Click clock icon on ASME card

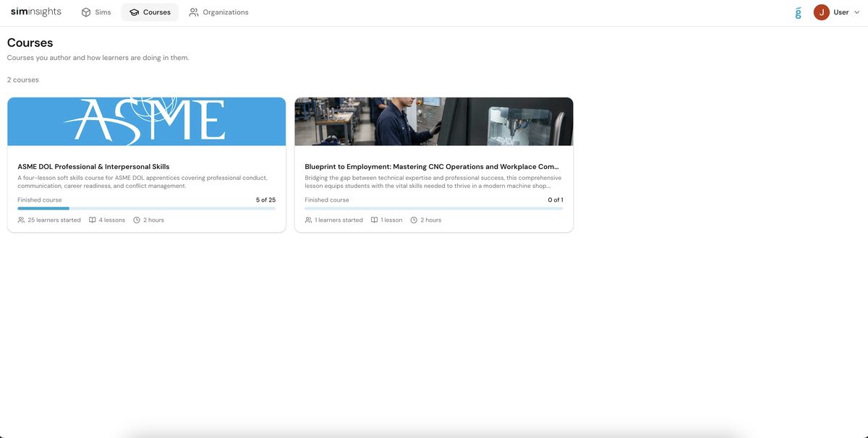point(137,220)
